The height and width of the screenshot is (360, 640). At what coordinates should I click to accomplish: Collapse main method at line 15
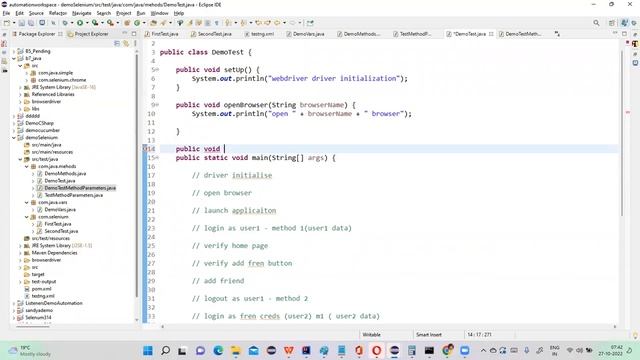coord(157,158)
